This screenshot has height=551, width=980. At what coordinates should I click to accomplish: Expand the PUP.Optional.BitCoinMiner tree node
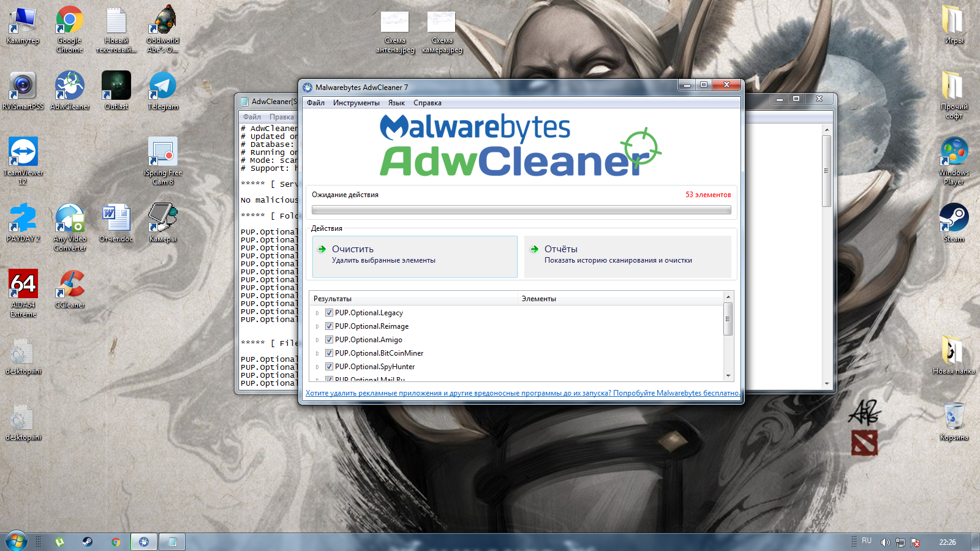point(317,353)
